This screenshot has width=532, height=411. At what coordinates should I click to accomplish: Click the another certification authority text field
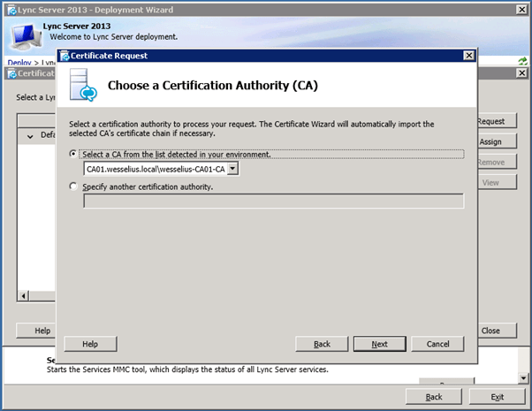click(273, 201)
